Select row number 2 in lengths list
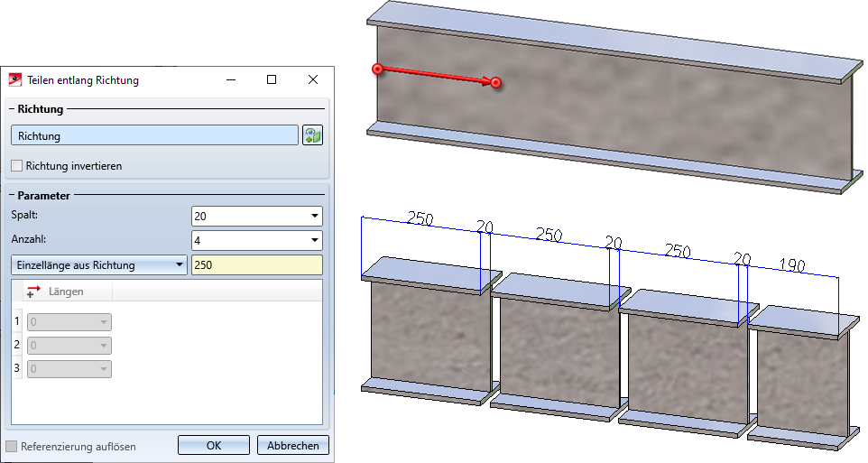Image resolution: width=868 pixels, height=463 pixels. (16, 345)
